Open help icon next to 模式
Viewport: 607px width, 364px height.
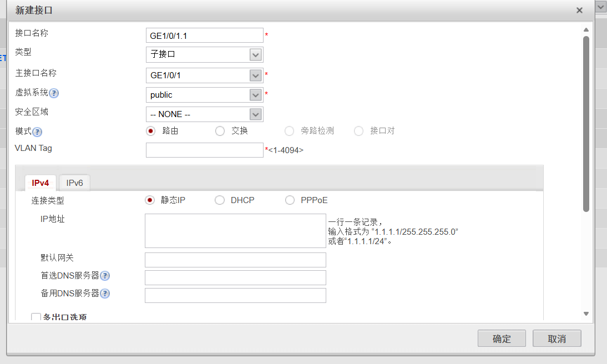coord(37,132)
